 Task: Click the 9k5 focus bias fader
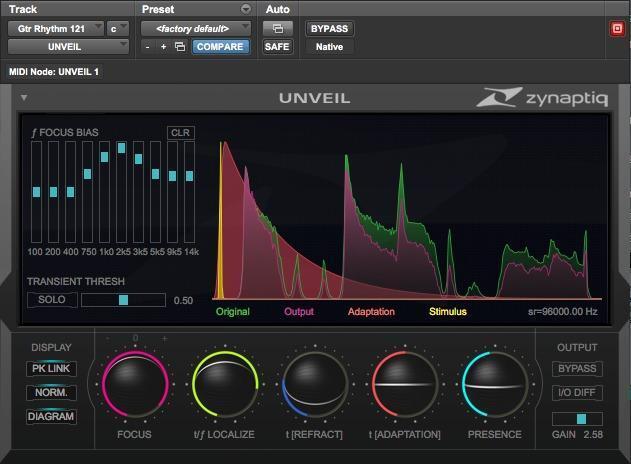point(172,176)
